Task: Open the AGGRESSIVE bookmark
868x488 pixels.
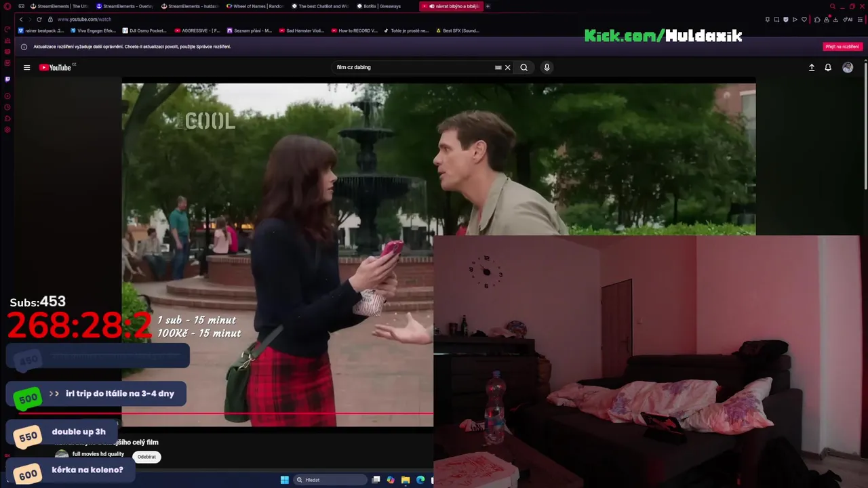Action: [x=198, y=30]
